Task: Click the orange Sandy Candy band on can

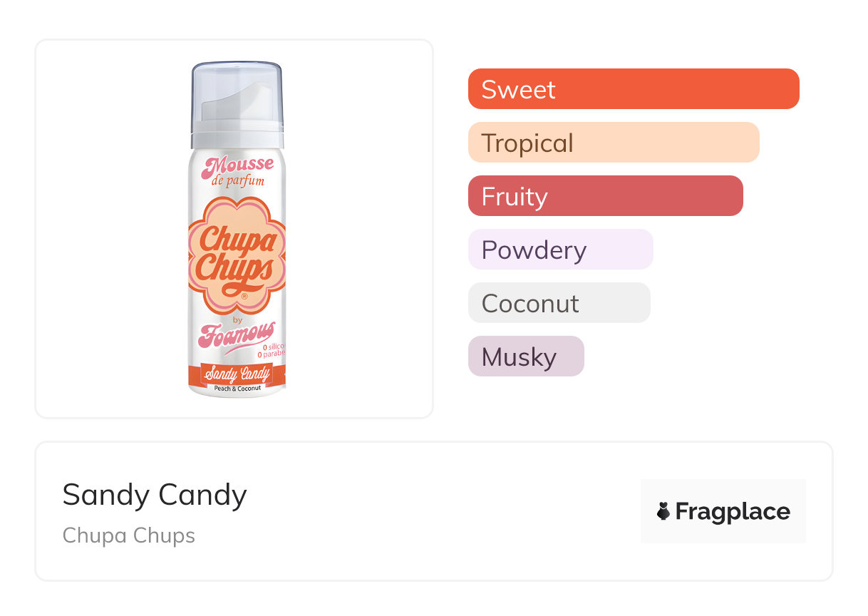Action: point(237,373)
